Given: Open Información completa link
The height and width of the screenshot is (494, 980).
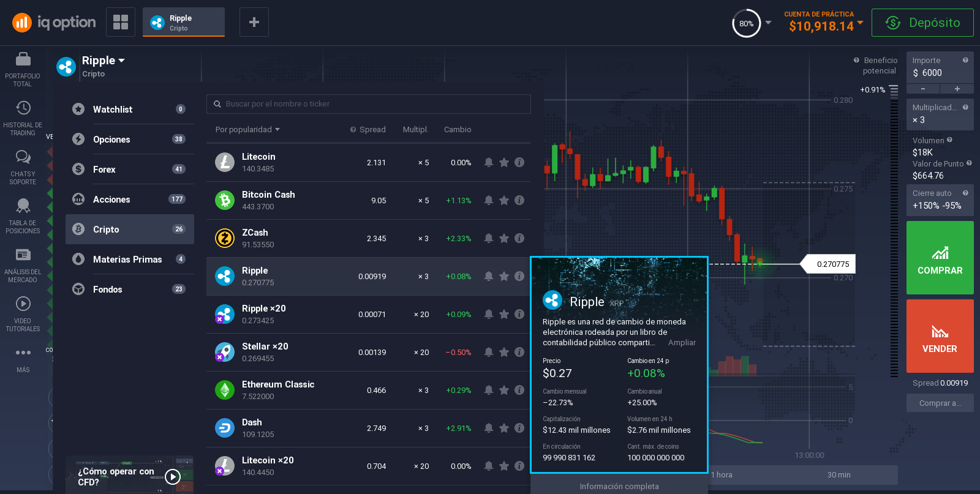Looking at the screenshot, I should tap(619, 486).
